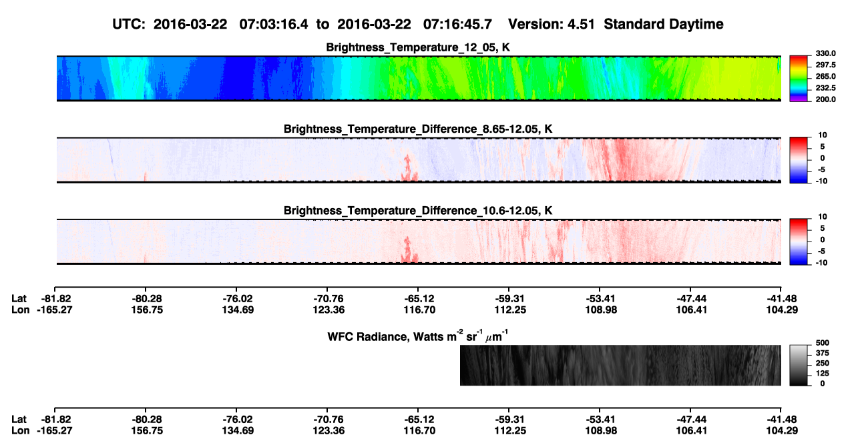
Task: Click latitude -47.44 on axis below WFC panel
Action: (x=691, y=420)
